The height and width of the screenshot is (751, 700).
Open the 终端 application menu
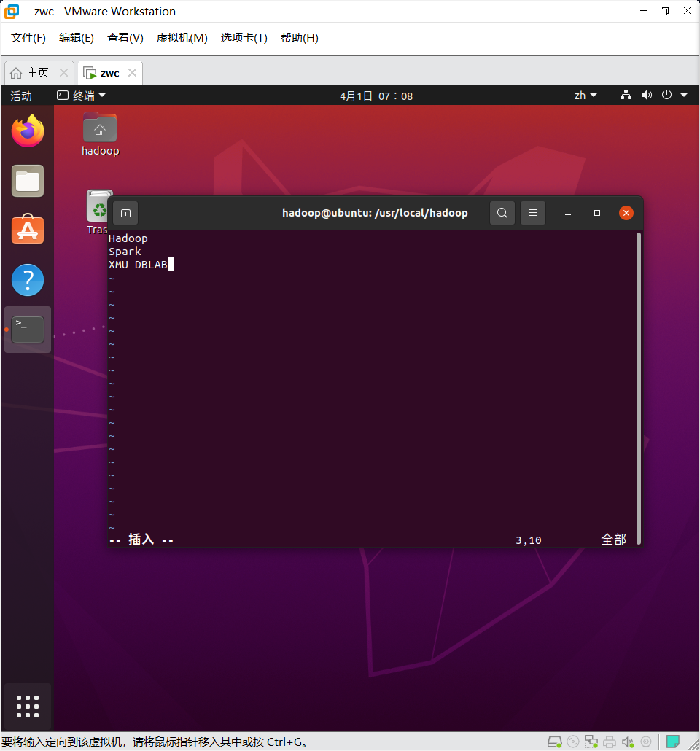(x=81, y=96)
